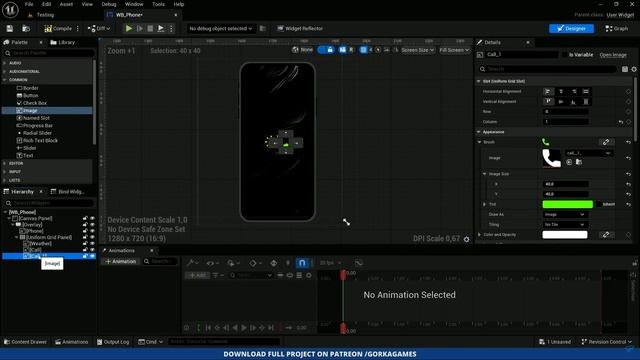Collapse the Appearance section

click(479, 132)
